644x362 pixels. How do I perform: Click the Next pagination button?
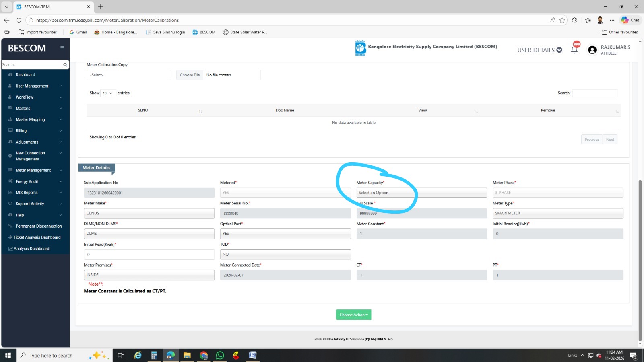(x=610, y=140)
